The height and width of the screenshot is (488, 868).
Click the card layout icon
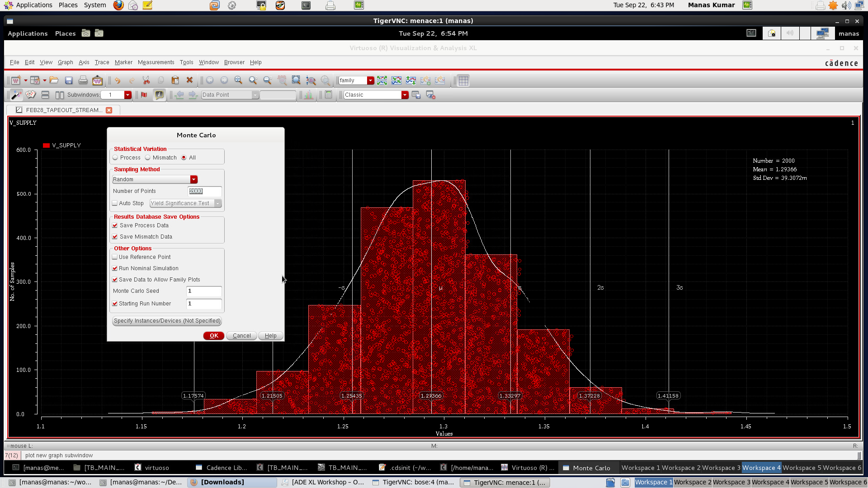pyautogui.click(x=31, y=95)
